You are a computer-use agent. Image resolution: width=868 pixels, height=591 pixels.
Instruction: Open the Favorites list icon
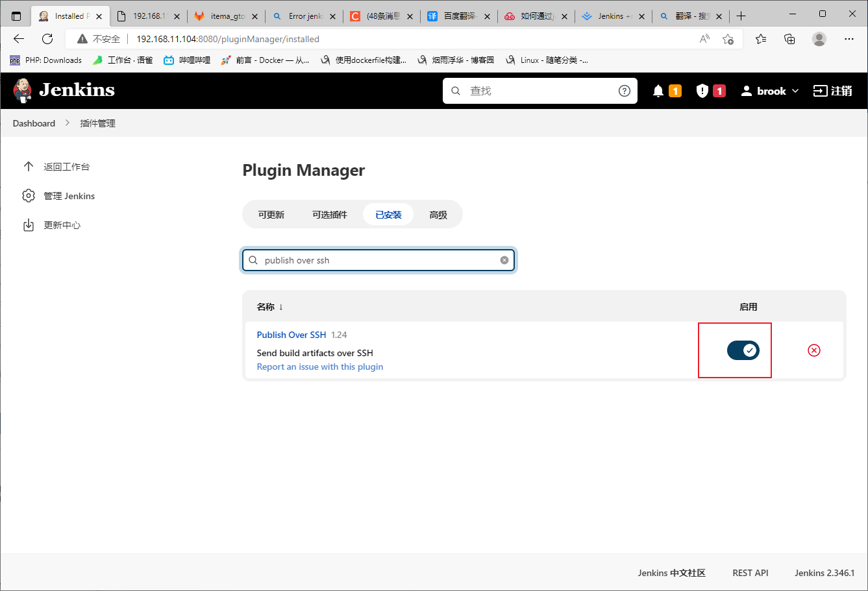pyautogui.click(x=761, y=39)
